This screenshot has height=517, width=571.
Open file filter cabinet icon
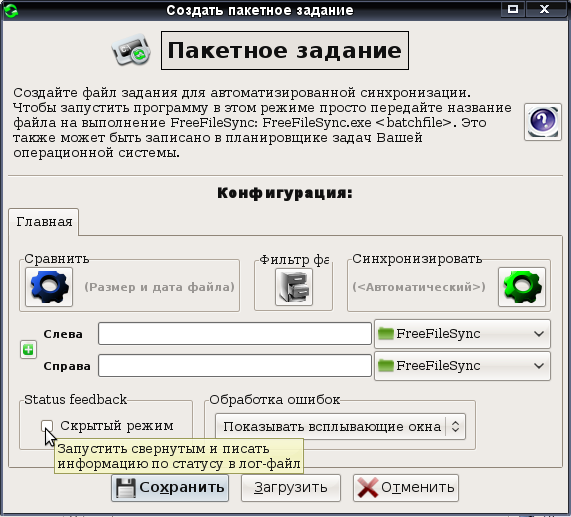tap(294, 287)
